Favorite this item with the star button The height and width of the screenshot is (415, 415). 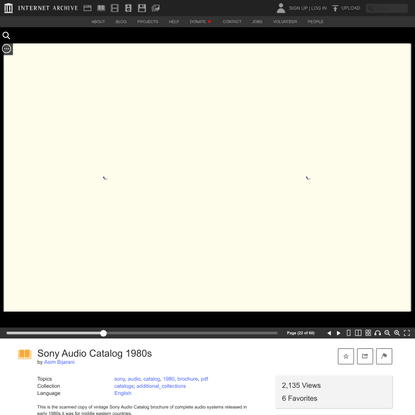[346, 356]
